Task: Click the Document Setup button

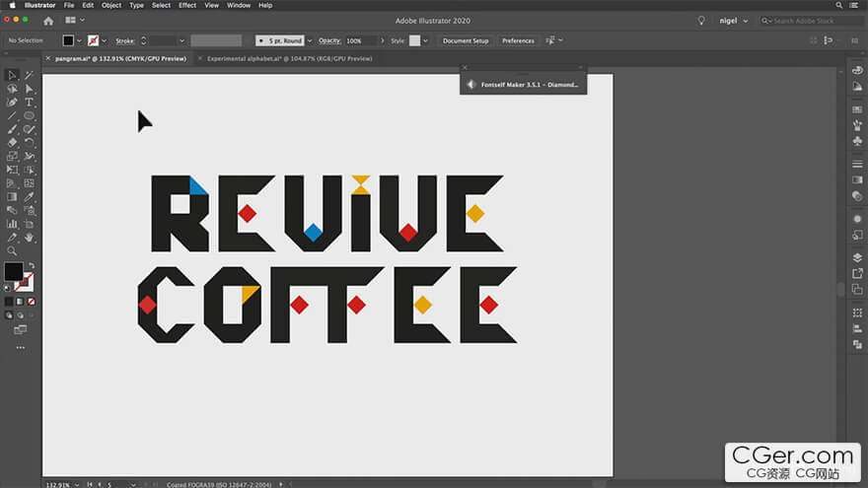Action: click(466, 41)
